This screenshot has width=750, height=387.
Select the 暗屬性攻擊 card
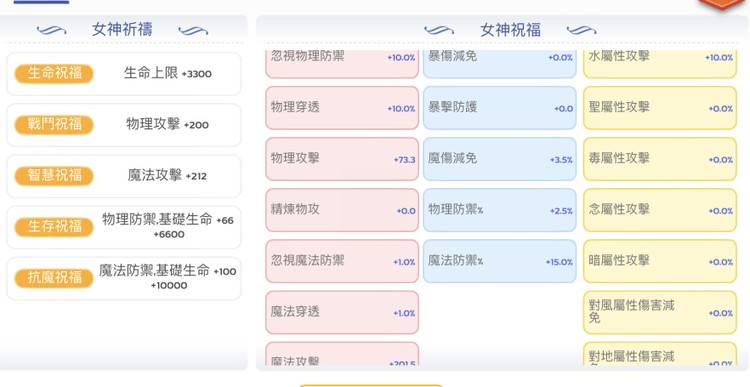point(660,262)
